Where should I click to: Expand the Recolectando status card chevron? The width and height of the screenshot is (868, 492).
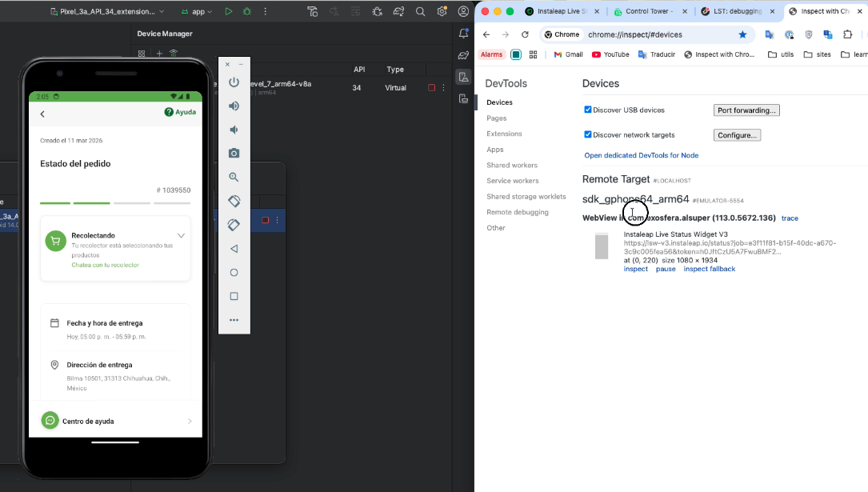point(181,236)
